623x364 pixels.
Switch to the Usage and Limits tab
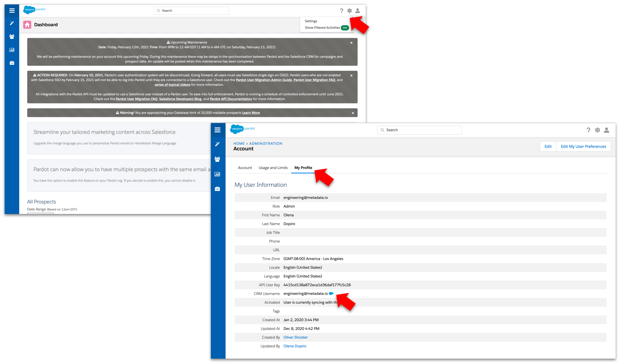click(x=273, y=168)
